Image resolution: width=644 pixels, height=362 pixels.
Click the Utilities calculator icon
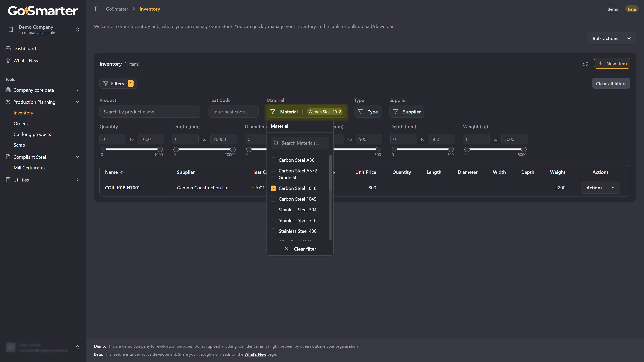point(8,180)
